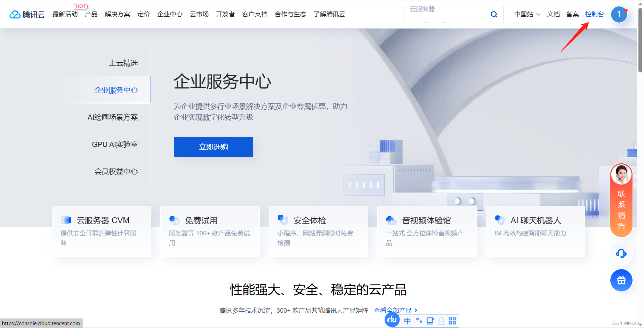Image resolution: width=644 pixels, height=328 pixels.
Task: Open the 音视频体验馆 card title
Action: pos(426,220)
